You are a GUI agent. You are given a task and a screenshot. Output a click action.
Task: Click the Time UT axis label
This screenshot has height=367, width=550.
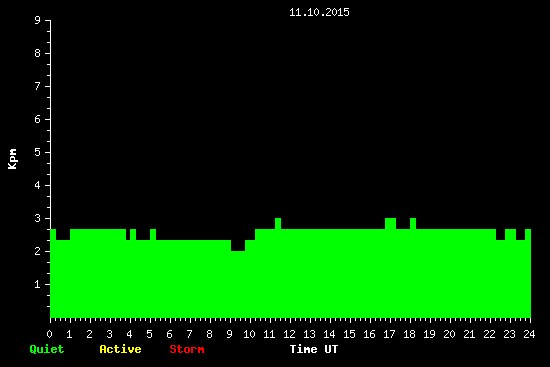[x=314, y=349]
